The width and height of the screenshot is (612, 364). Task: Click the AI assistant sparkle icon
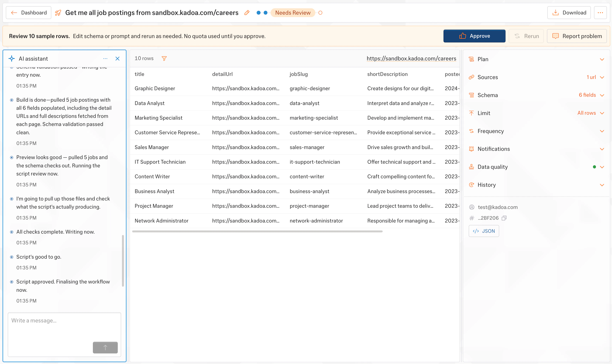click(x=11, y=59)
